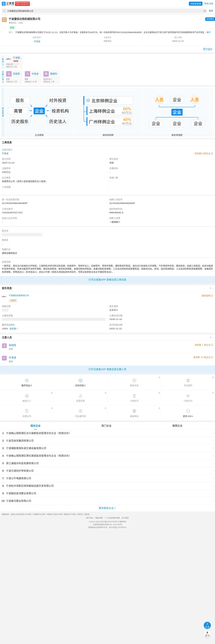The image size is (215, 644).
Task: Expand 他关联15家企业 in 工商信息
Action: [204, 153]
